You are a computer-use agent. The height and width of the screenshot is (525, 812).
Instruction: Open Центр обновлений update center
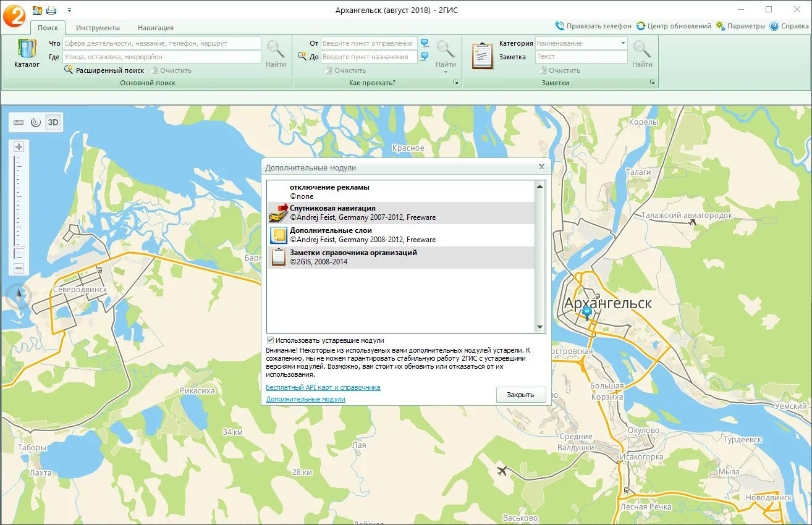click(674, 26)
